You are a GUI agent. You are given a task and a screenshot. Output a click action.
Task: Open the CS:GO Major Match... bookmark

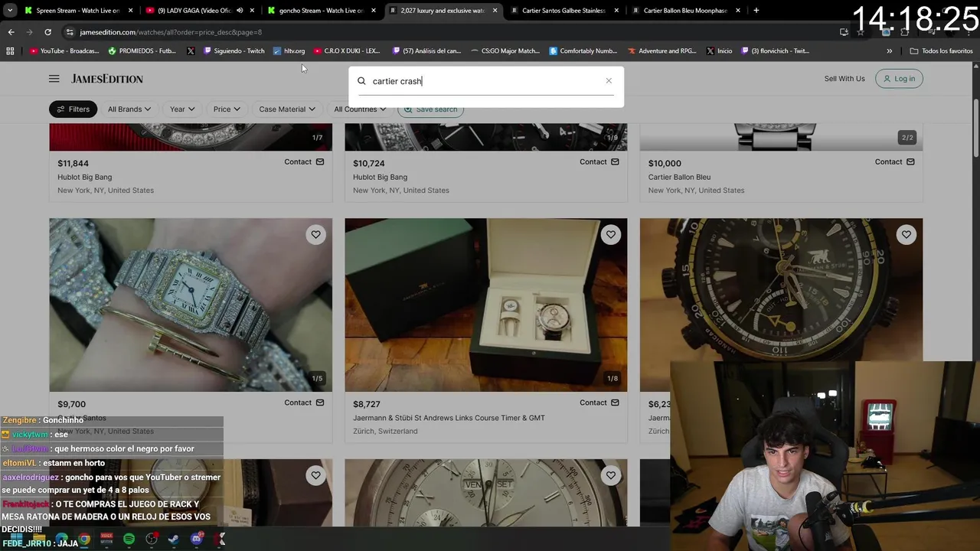tap(505, 51)
